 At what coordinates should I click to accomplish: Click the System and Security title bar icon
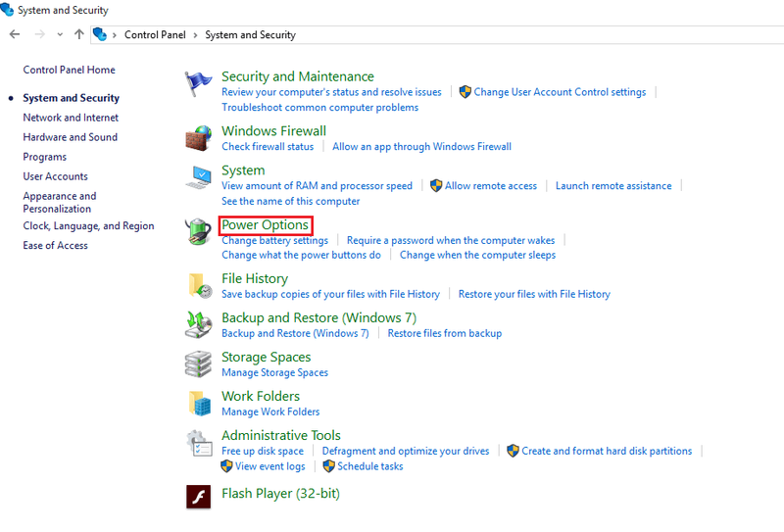[x=7, y=10]
